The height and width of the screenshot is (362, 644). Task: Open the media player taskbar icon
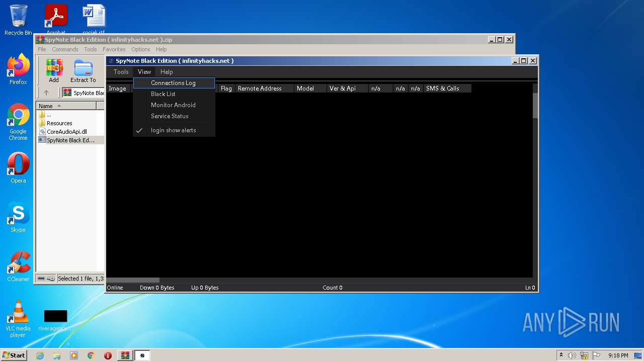[x=74, y=355]
